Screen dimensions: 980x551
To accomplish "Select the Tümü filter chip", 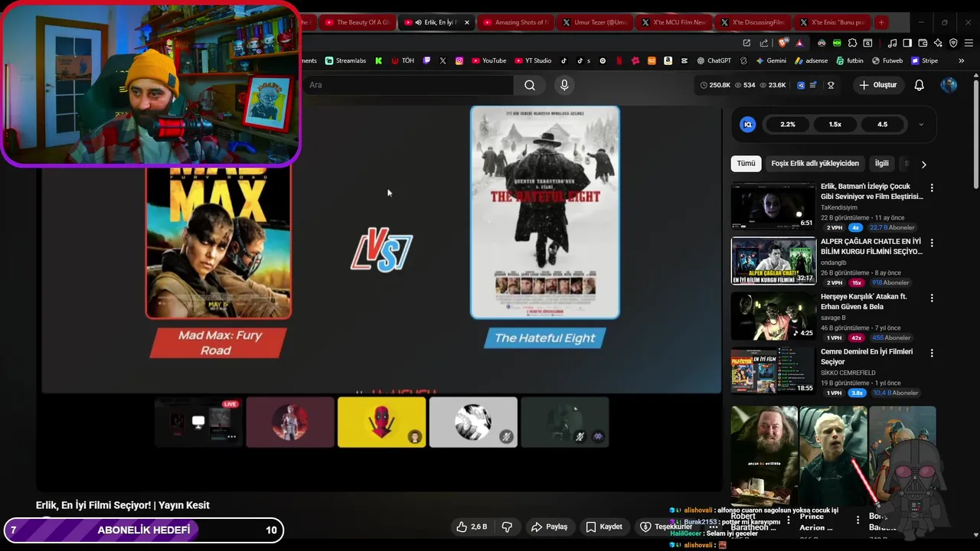I will [x=746, y=163].
